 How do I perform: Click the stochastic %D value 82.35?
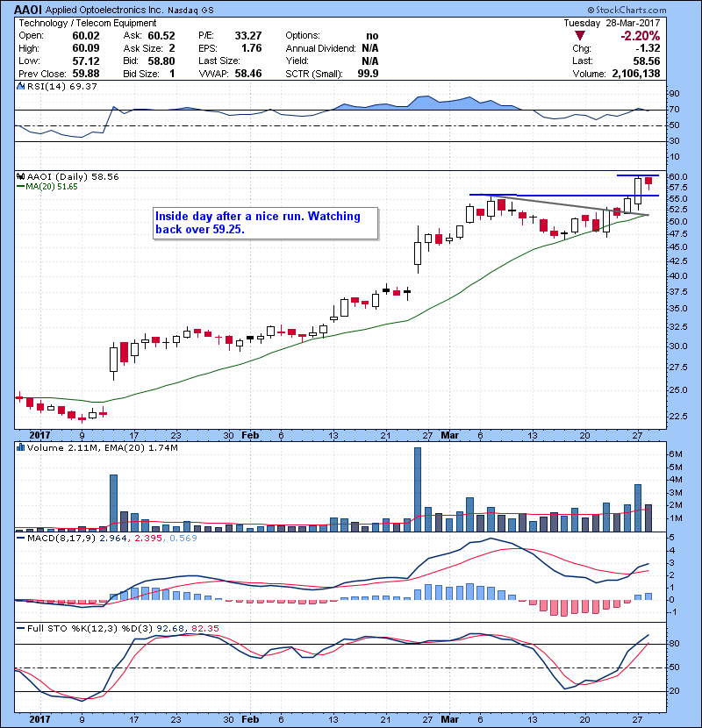pyautogui.click(x=204, y=629)
